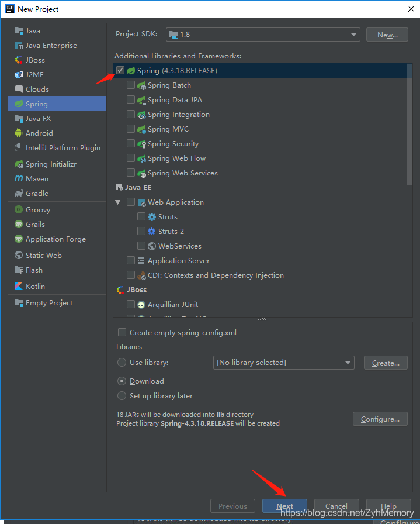Viewport: 420px width, 524px height.
Task: Check CDI: Contexts and Dependency Injection
Action: [131, 275]
